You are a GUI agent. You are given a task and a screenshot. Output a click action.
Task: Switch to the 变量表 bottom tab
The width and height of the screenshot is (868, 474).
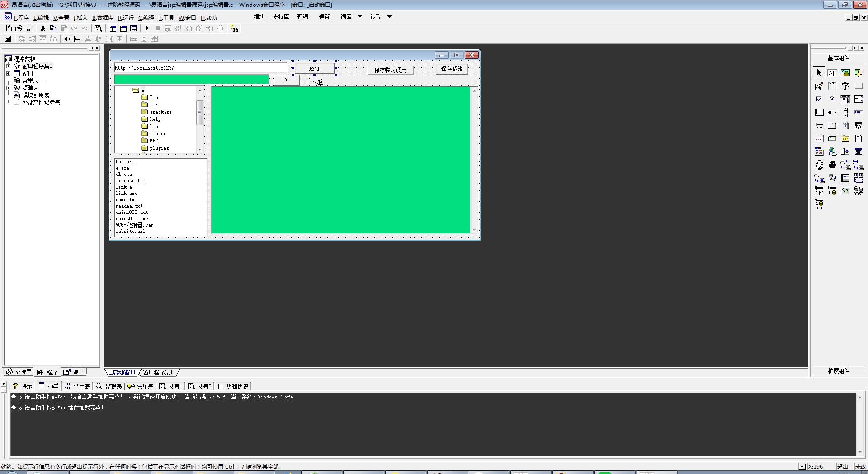point(141,386)
